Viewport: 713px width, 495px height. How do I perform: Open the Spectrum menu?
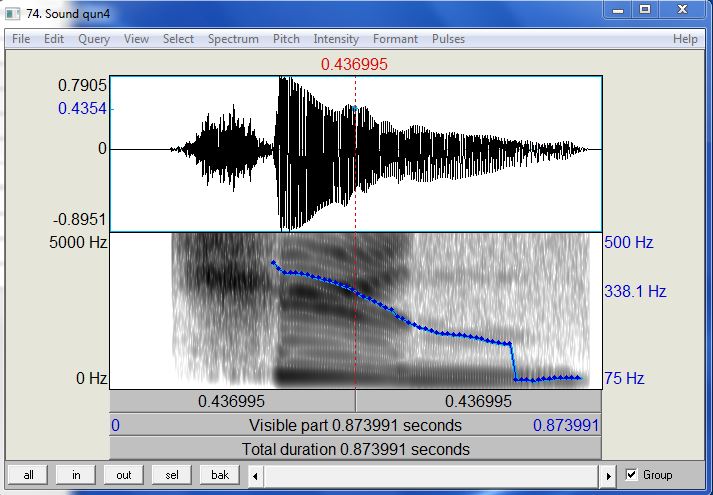[233, 39]
